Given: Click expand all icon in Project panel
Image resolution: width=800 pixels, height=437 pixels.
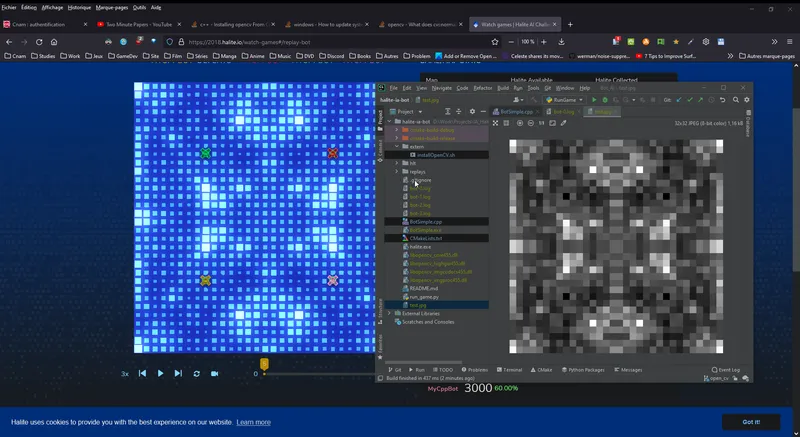Looking at the screenshot, I should [x=447, y=112].
